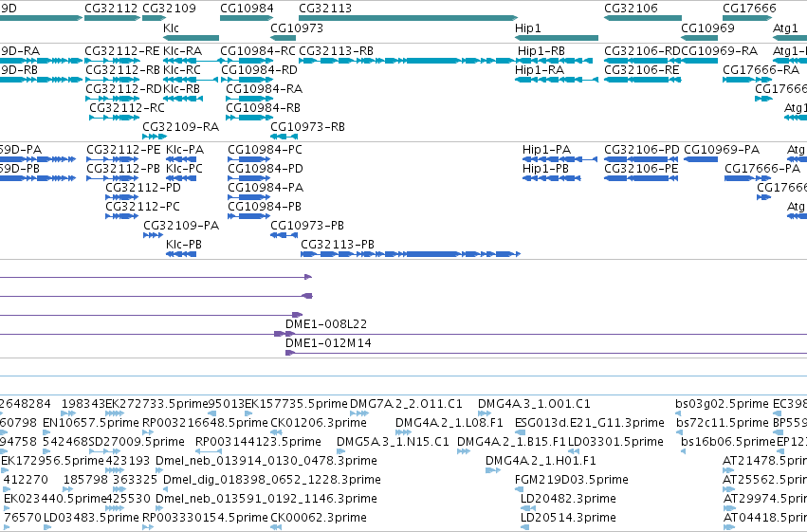Click protein Klc-PC label
The width and height of the screenshot is (807, 532).
click(184, 169)
